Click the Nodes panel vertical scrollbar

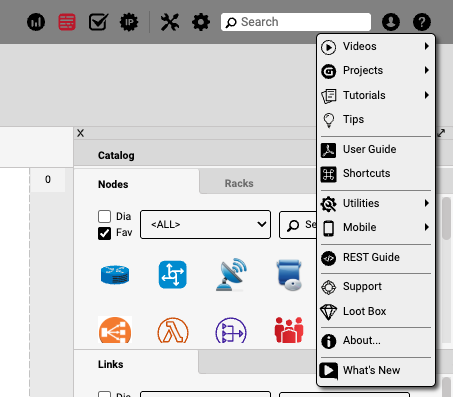[x=446, y=218]
